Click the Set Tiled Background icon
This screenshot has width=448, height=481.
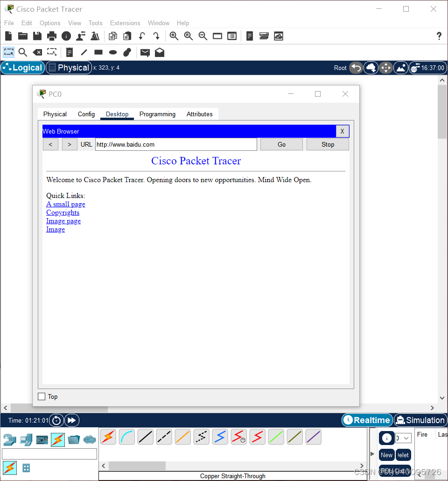point(401,68)
